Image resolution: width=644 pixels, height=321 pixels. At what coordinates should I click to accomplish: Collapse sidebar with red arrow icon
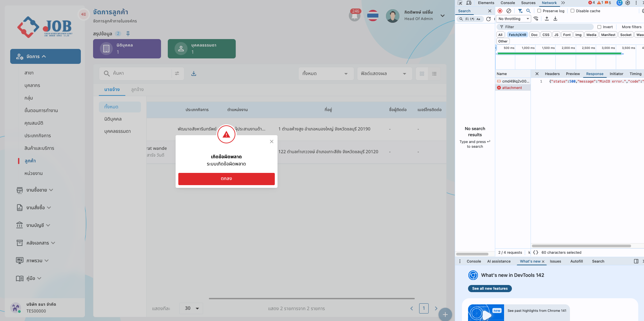[x=84, y=14]
